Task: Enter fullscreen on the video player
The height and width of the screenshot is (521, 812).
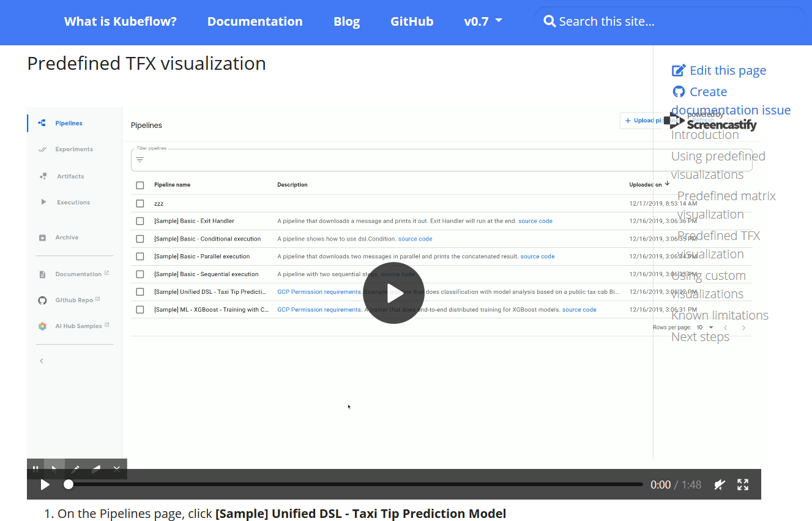Action: tap(742, 484)
